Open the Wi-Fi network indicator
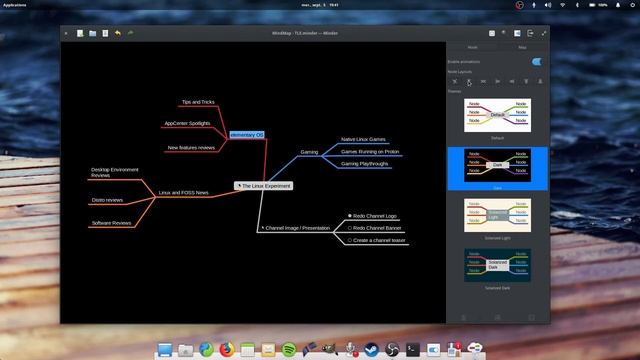Screen dimensions: 640x360 coord(562,5)
